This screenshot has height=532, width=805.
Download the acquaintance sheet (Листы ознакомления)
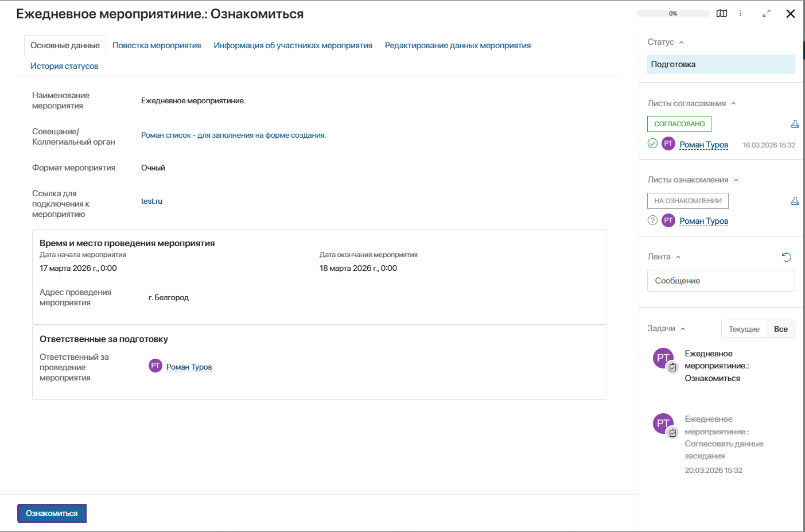click(795, 201)
